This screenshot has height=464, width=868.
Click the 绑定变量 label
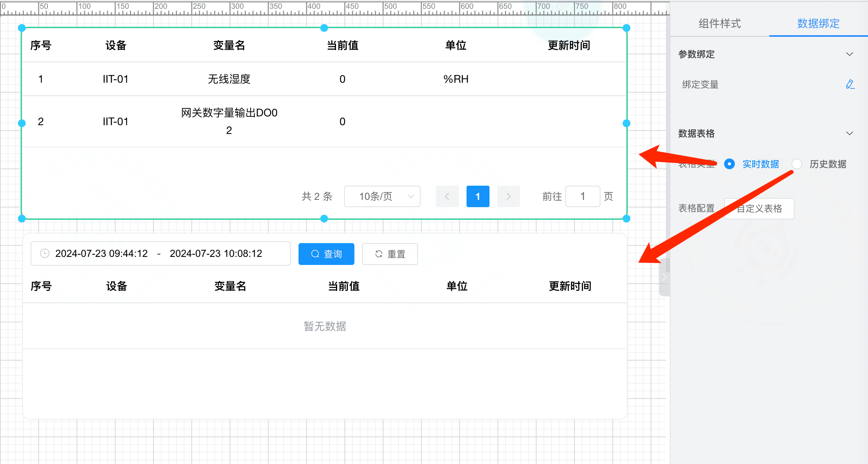tap(700, 85)
